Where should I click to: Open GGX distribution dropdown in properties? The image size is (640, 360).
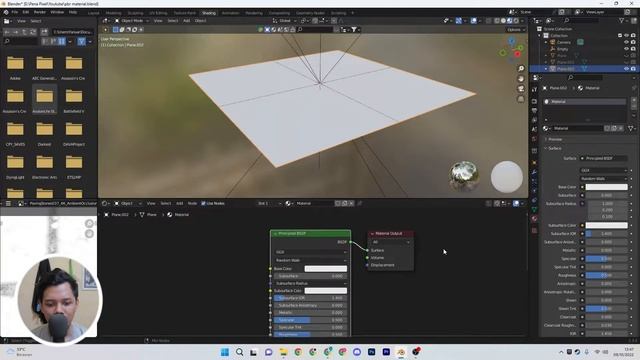point(603,170)
